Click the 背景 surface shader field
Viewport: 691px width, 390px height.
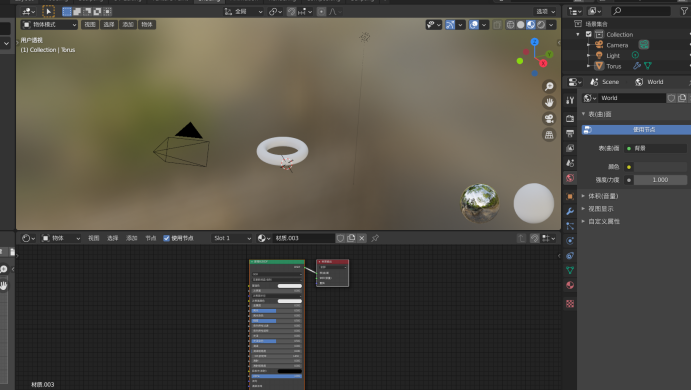pyautogui.click(x=655, y=149)
